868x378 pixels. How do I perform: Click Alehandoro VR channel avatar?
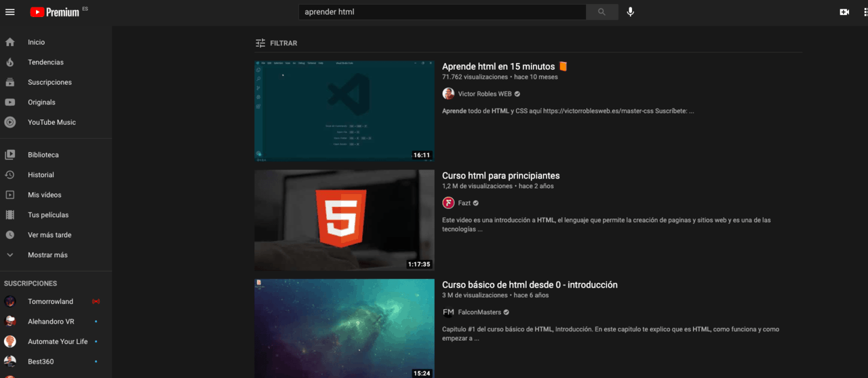(10, 322)
